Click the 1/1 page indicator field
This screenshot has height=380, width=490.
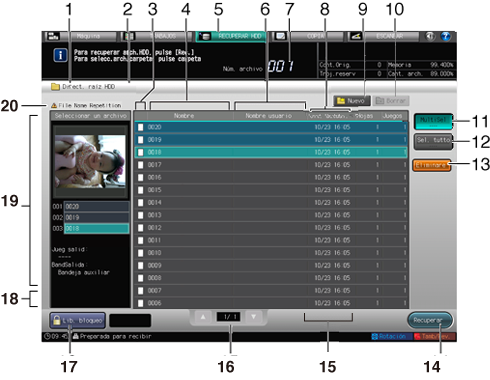(229, 317)
